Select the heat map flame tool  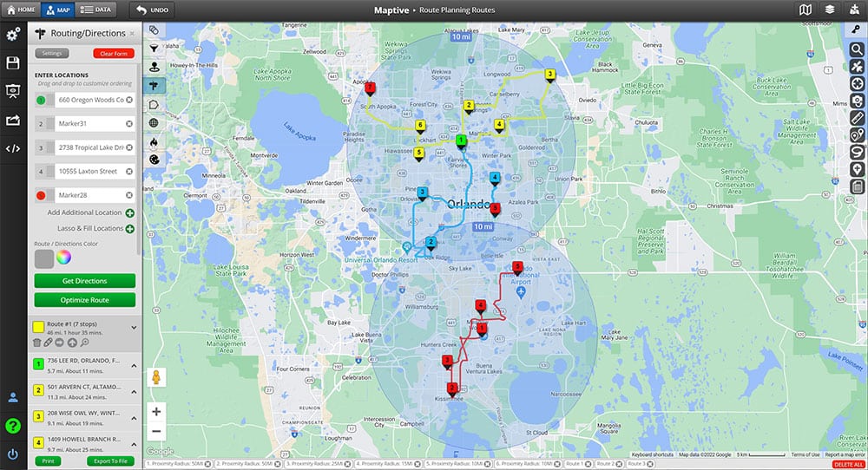pyautogui.click(x=155, y=141)
